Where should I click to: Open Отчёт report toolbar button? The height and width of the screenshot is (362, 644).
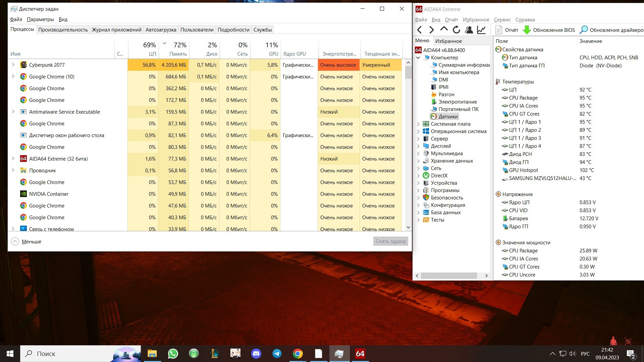[507, 30]
